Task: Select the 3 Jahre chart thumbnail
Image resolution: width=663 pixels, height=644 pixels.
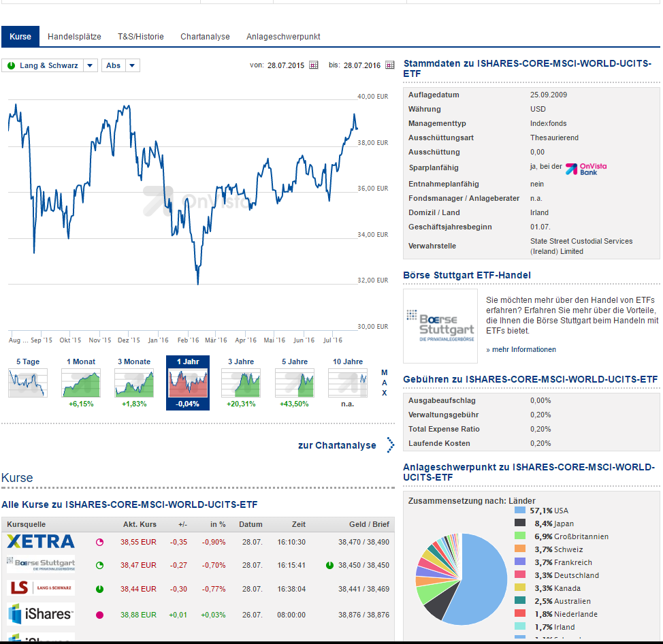Action: tap(241, 383)
